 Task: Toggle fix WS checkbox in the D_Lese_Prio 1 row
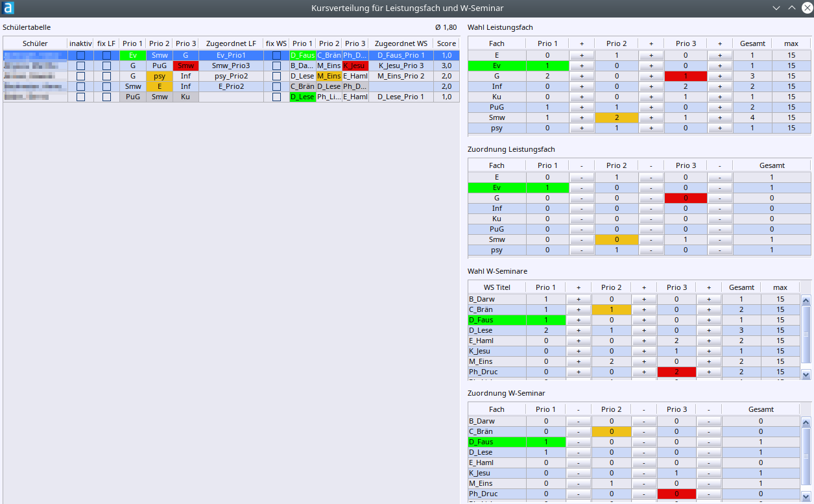pyautogui.click(x=276, y=97)
